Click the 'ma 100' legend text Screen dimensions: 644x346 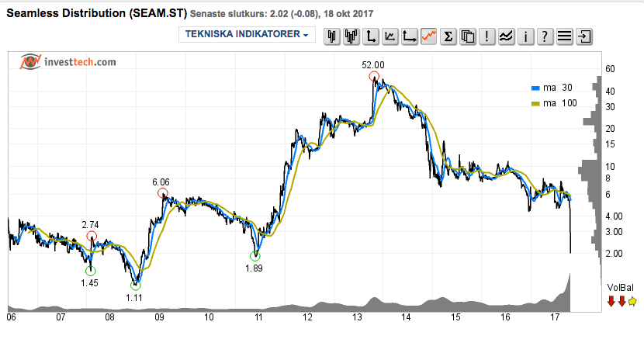pyautogui.click(x=559, y=103)
